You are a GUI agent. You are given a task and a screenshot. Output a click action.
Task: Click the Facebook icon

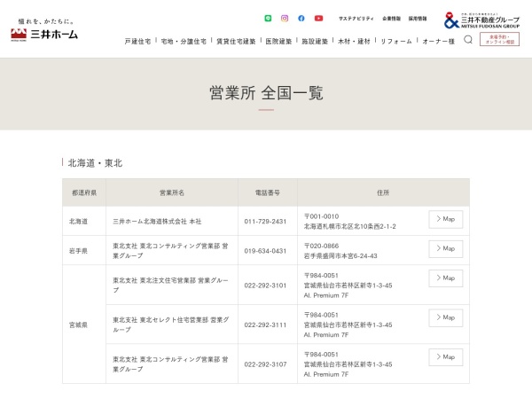coord(301,18)
